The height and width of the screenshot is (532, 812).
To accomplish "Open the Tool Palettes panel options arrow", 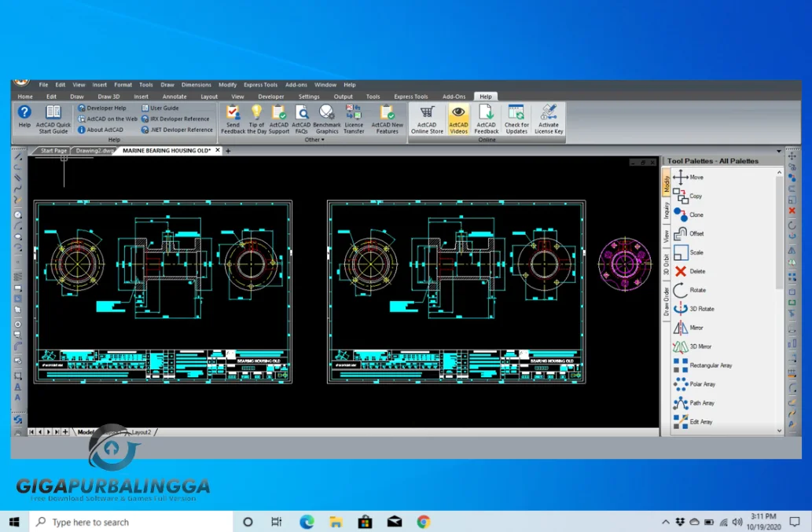I will click(778, 151).
